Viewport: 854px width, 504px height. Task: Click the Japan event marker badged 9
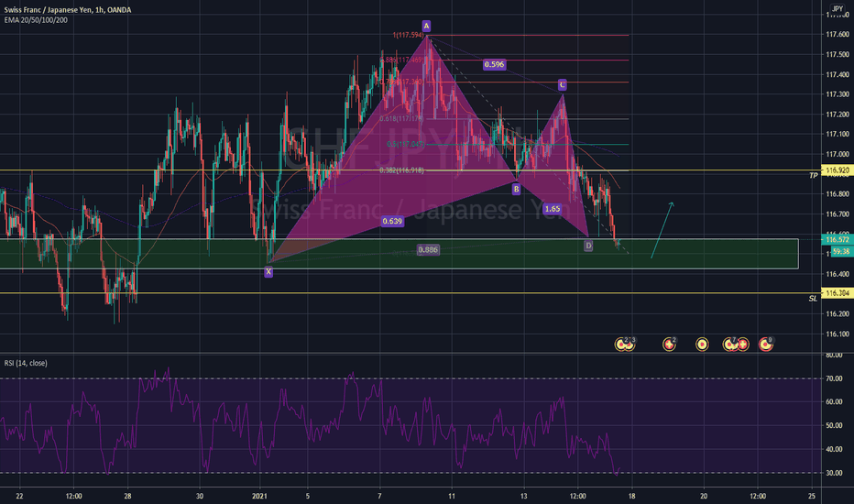[766, 345]
